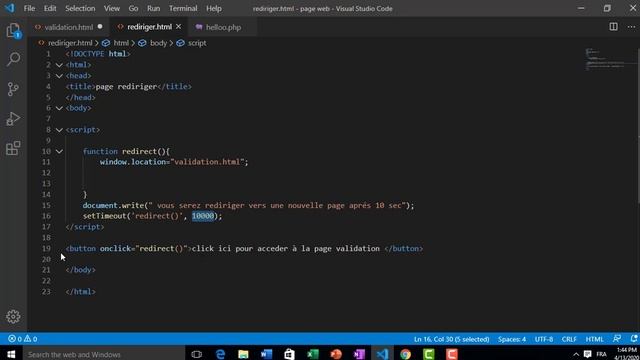The height and width of the screenshot is (360, 640).
Task: Click the Search the web and Windows box
Action: pos(104,354)
